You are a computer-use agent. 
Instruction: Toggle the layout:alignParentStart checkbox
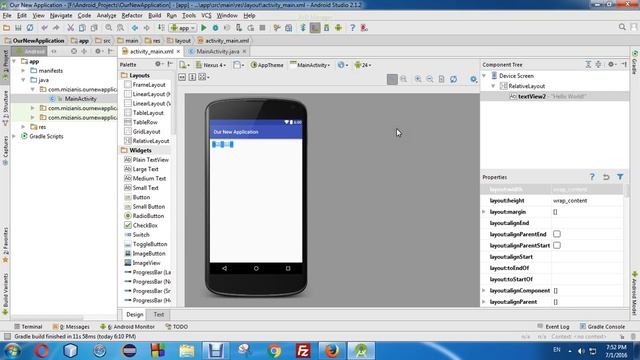[x=557, y=245]
